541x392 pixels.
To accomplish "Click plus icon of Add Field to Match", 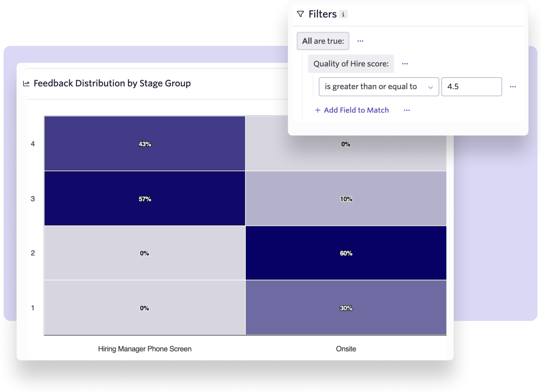I will click(x=318, y=110).
